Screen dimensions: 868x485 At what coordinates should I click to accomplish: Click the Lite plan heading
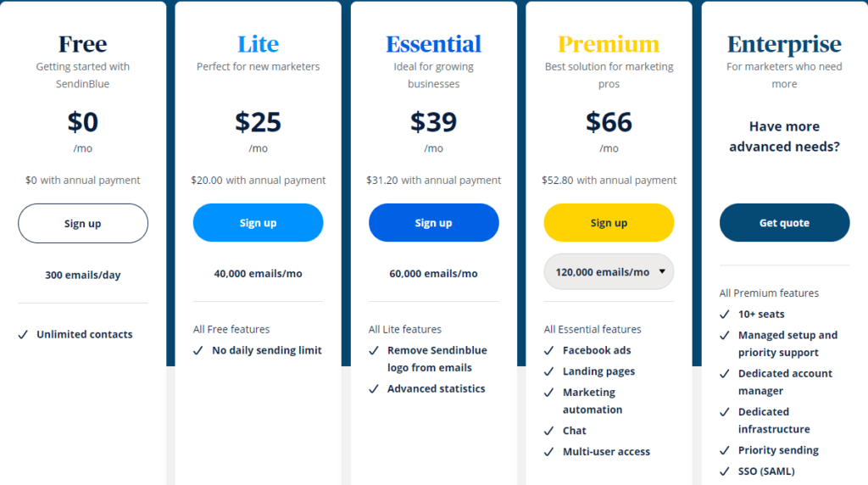(x=258, y=44)
